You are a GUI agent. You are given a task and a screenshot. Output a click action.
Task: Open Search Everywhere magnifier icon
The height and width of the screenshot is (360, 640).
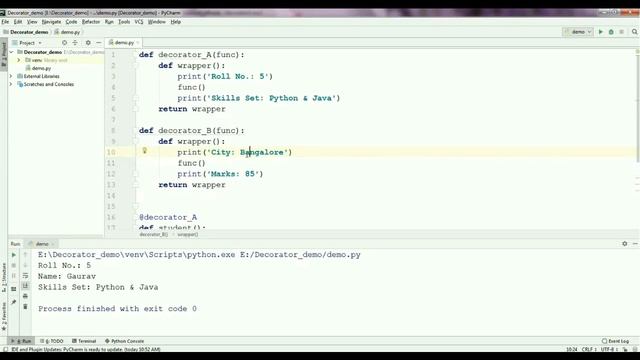click(x=634, y=32)
